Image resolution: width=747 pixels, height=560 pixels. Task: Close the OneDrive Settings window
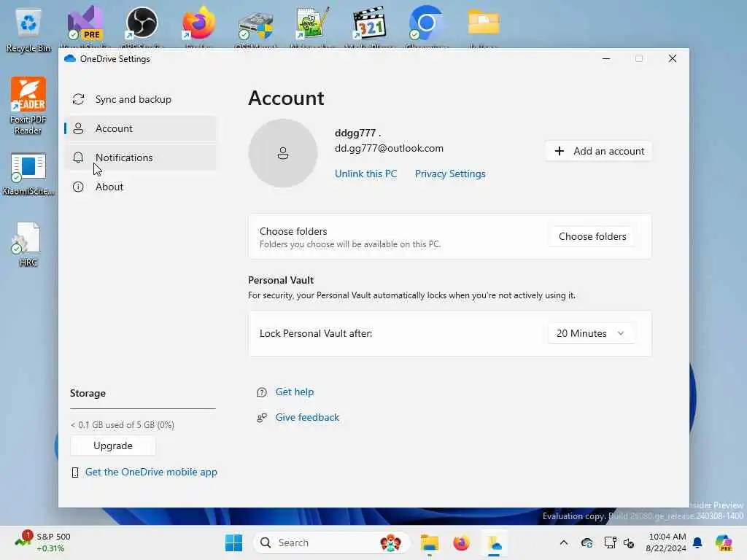[672, 58]
